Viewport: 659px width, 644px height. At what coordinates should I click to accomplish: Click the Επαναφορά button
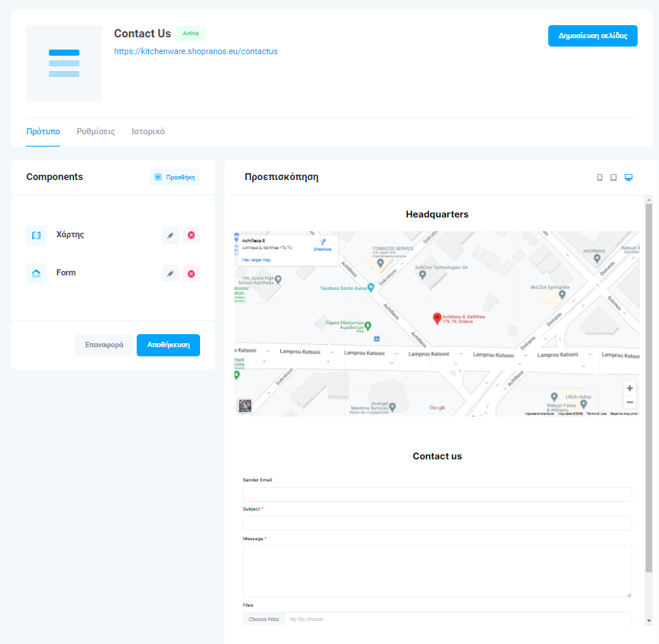click(104, 345)
